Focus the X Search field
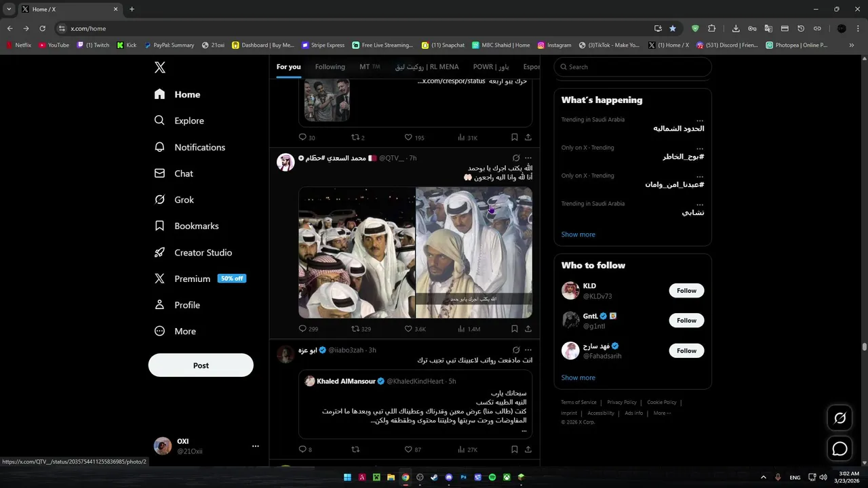 (x=633, y=67)
